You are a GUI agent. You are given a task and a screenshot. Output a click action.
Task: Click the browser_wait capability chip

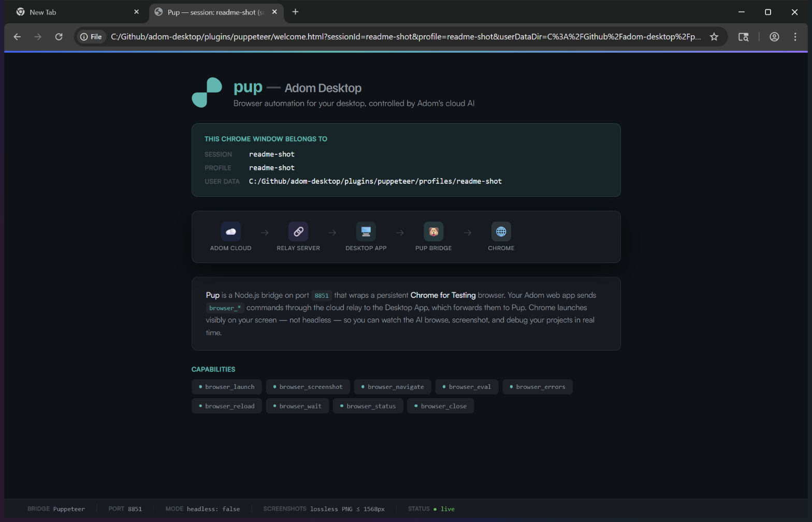298,406
